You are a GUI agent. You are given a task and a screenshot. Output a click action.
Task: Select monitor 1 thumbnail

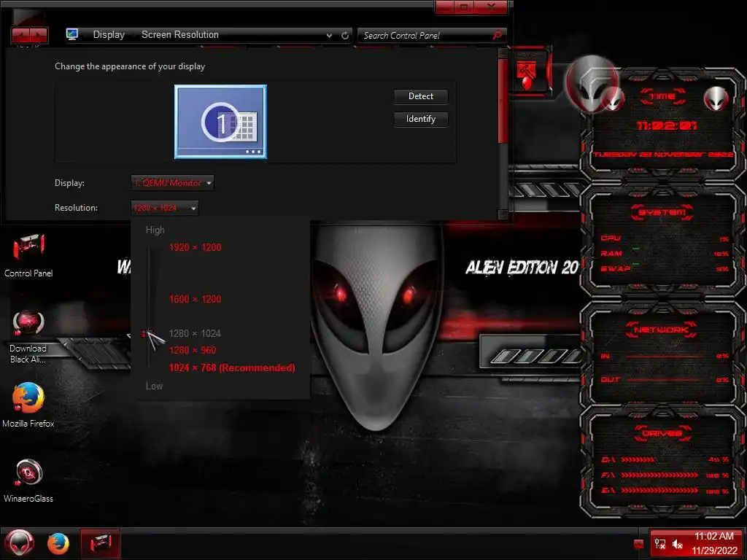pyautogui.click(x=220, y=122)
